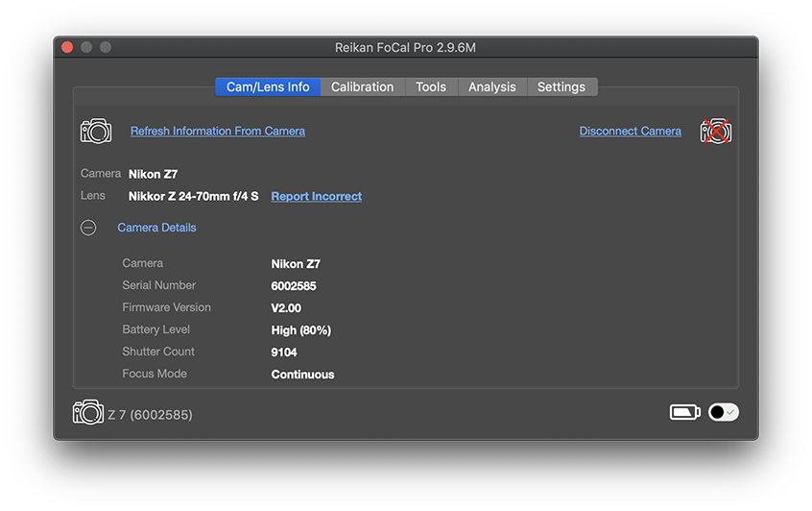Click the Battery Level label
The width and height of the screenshot is (812, 511).
tap(155, 329)
